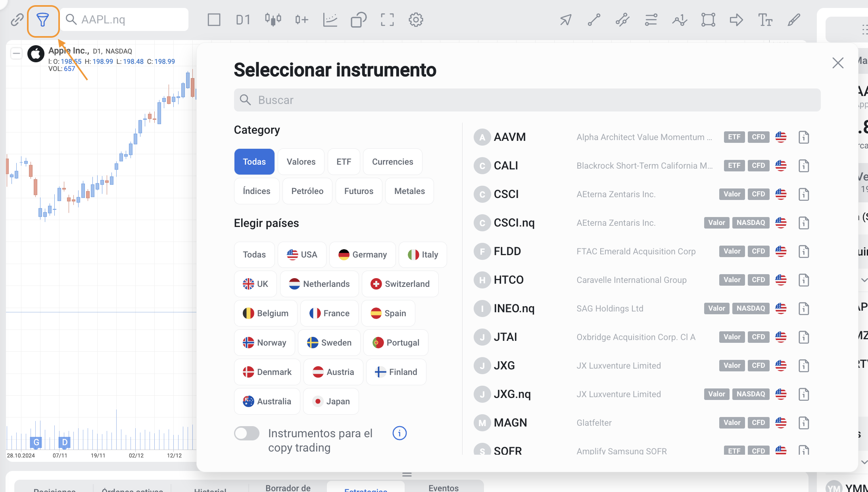Select the USA country filter
This screenshot has width=868, height=492.
(302, 255)
